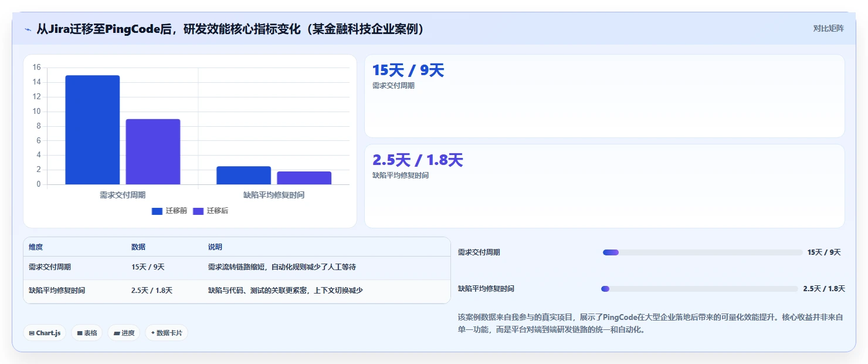The width and height of the screenshot is (868, 364).
Task: Toggle the 迁移前 legend item
Action: coord(169,211)
